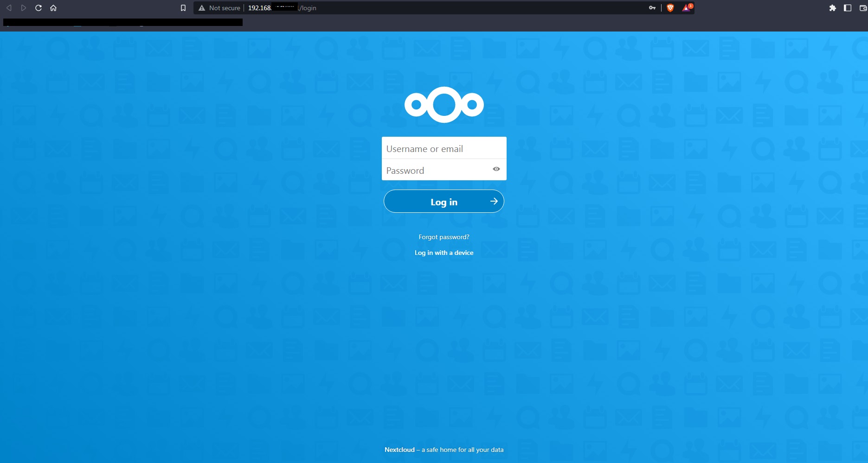Open the Brave Rewards triangle icon
The width and height of the screenshot is (868, 463).
point(687,8)
